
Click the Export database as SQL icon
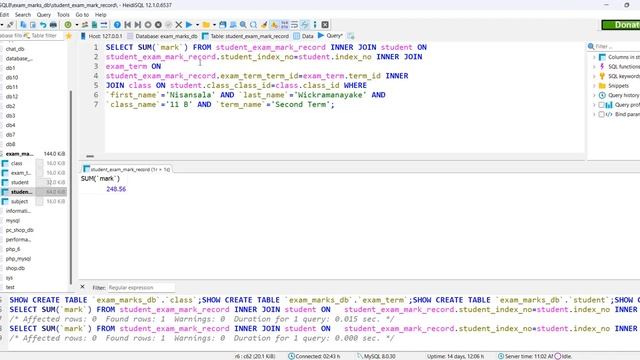click(94, 25)
